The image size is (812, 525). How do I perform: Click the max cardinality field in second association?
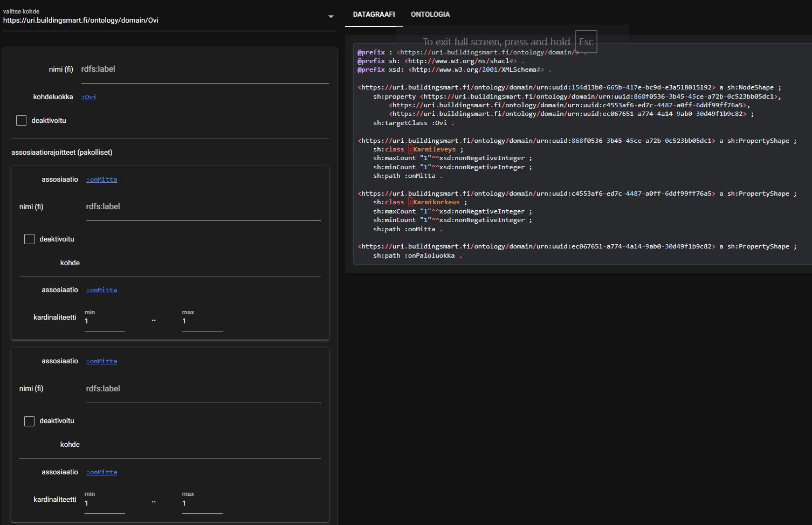[x=202, y=503]
